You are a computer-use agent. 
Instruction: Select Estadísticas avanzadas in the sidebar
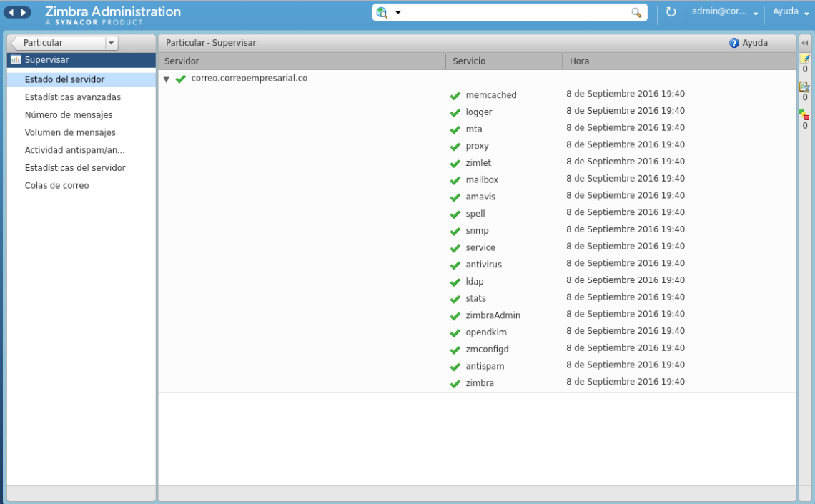click(x=72, y=97)
